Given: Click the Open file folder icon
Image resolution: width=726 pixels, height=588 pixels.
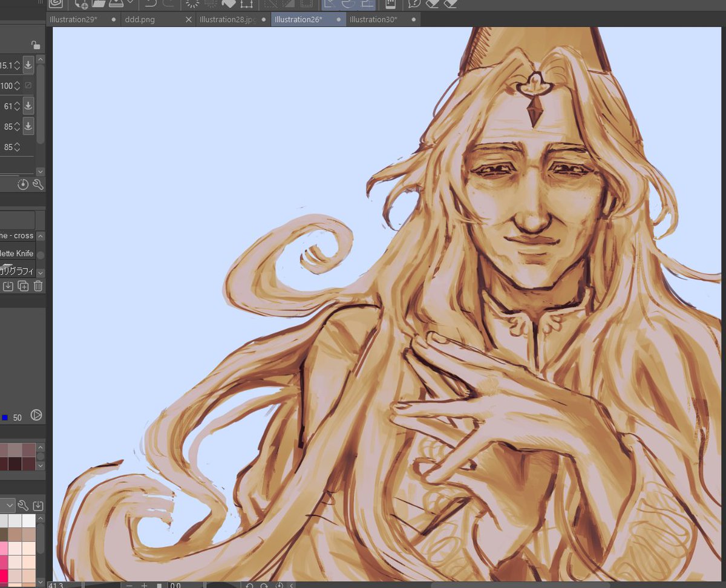Looking at the screenshot, I should tap(98, 4).
